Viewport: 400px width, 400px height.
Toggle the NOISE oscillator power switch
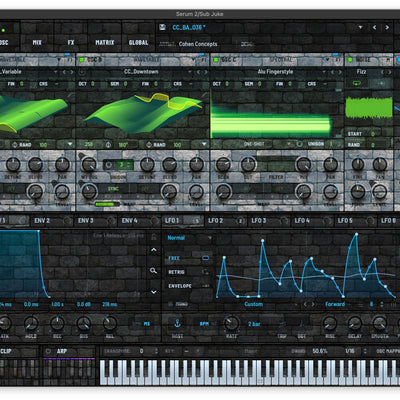(x=350, y=60)
